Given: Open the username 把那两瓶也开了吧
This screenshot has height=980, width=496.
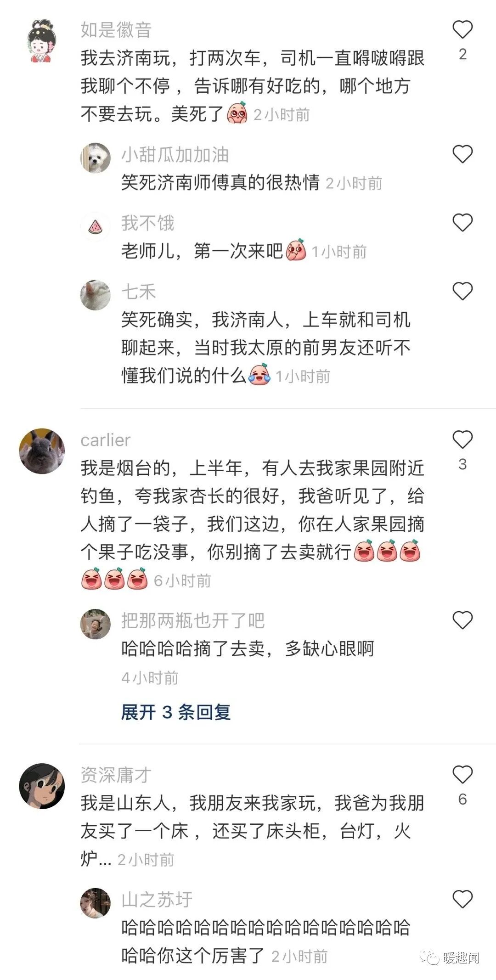Looking at the screenshot, I should tap(193, 621).
